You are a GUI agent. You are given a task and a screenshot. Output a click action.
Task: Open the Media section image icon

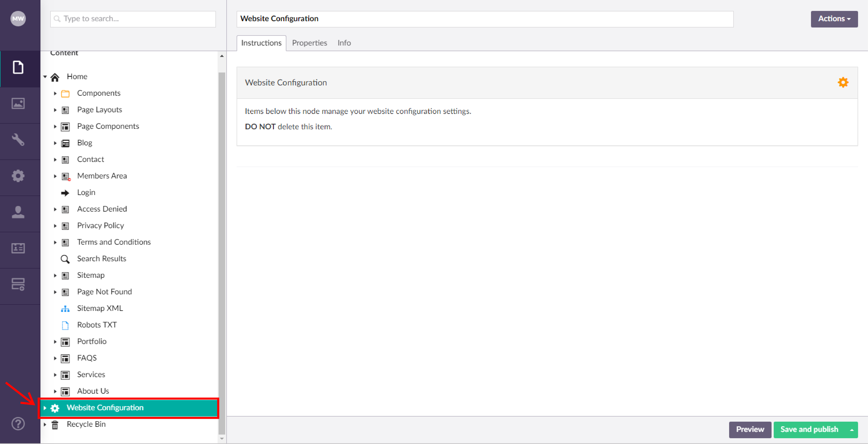[x=18, y=103]
